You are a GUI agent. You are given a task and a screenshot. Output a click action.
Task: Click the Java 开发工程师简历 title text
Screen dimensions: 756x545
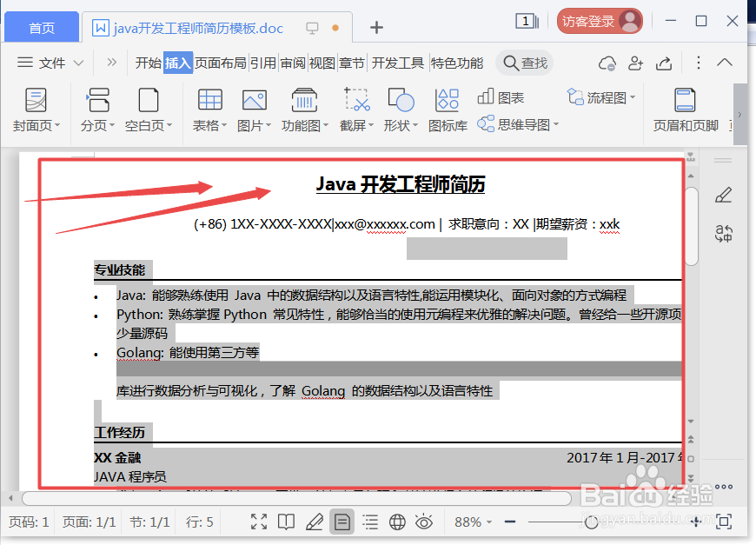(401, 184)
